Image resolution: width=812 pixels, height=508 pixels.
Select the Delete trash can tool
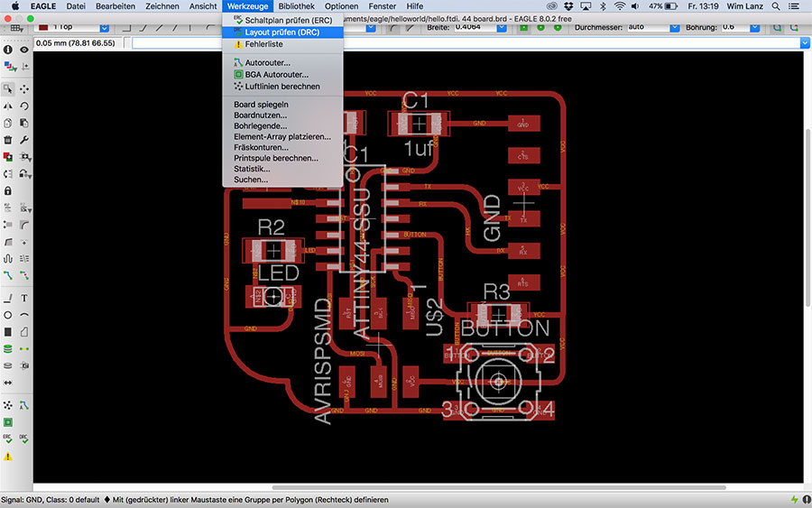[8, 140]
